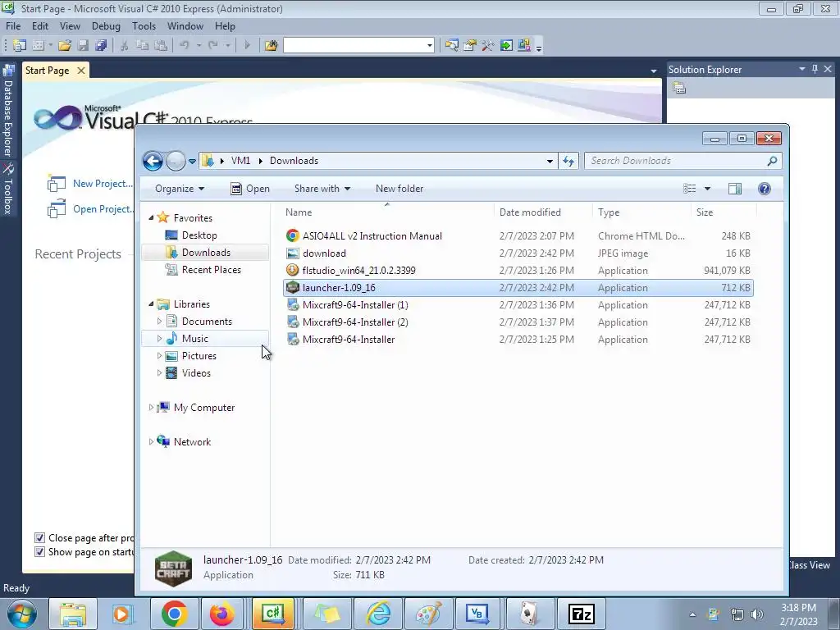Select the download JPEG image file

[x=518, y=253]
